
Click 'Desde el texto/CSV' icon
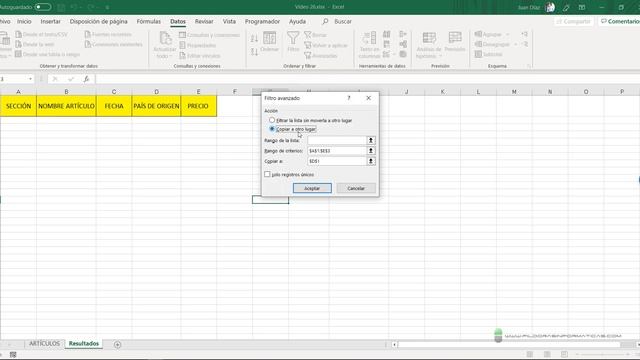point(18,34)
